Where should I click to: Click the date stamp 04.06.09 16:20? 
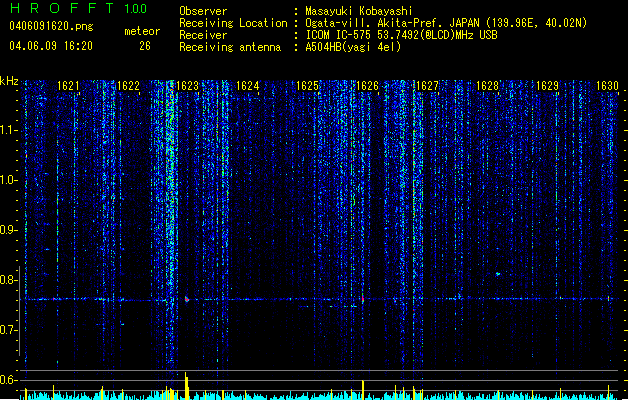point(51,46)
